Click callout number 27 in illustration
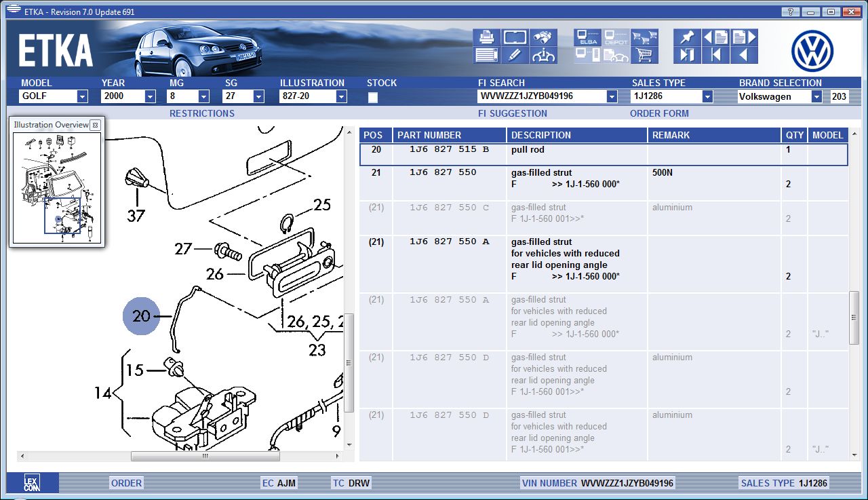Image resolution: width=868 pixels, height=500 pixels. 184,249
